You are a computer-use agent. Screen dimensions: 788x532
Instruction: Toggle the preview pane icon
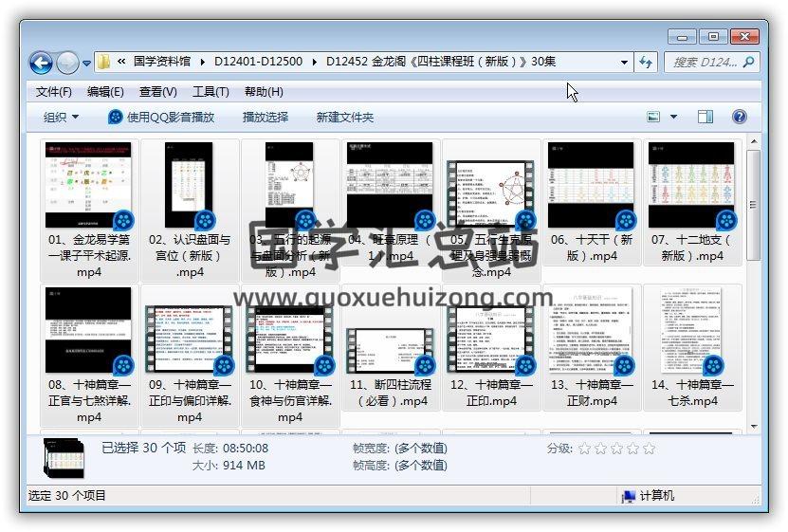pos(706,117)
